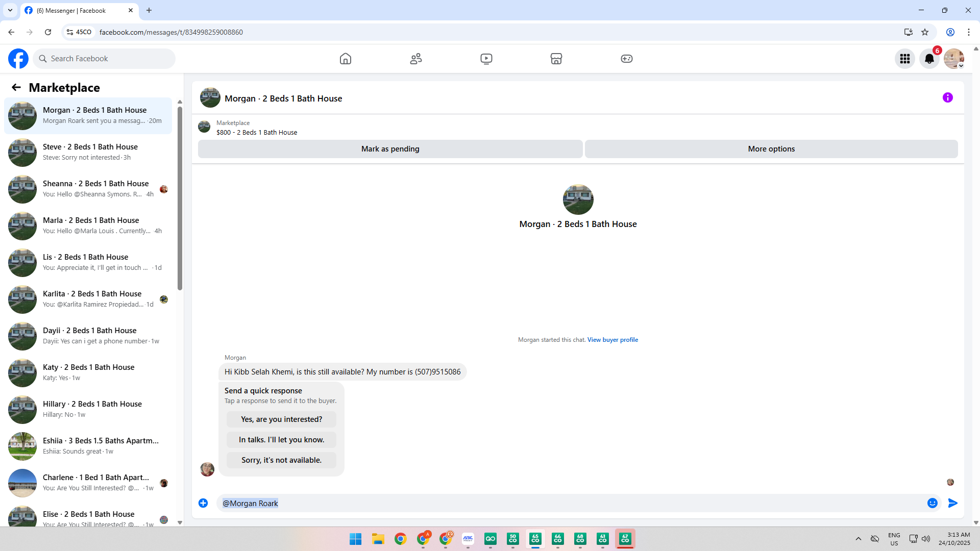Screen dimensions: 980x551
Task: Open the View buyer profile link
Action: click(x=612, y=340)
